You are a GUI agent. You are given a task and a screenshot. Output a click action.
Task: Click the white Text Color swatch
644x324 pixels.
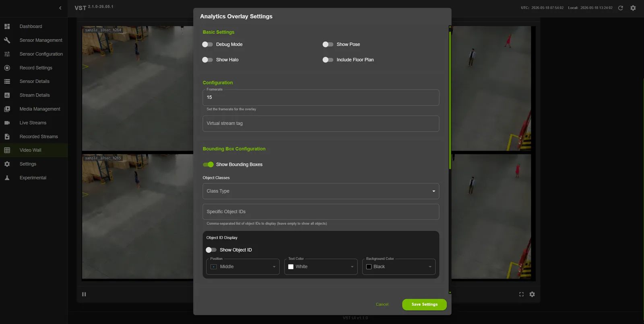(291, 267)
